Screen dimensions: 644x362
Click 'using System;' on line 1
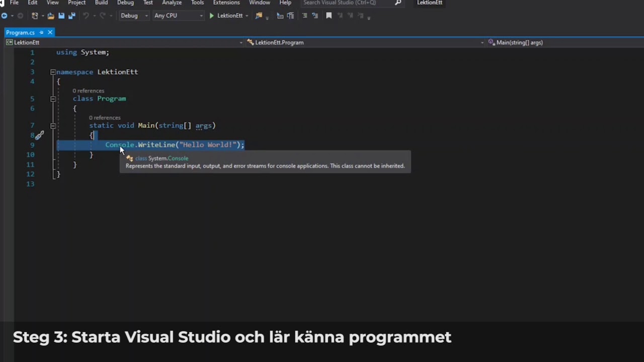(x=83, y=52)
